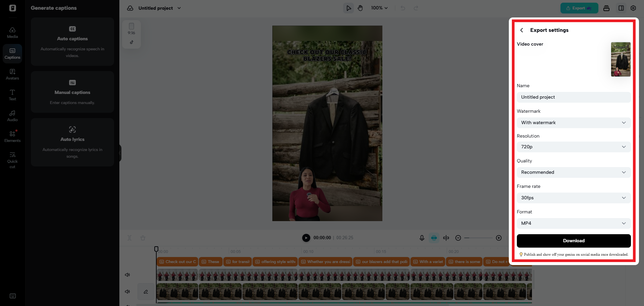Zoom in the timeline with plus icon
This screenshot has width=644, height=306.
click(499, 238)
